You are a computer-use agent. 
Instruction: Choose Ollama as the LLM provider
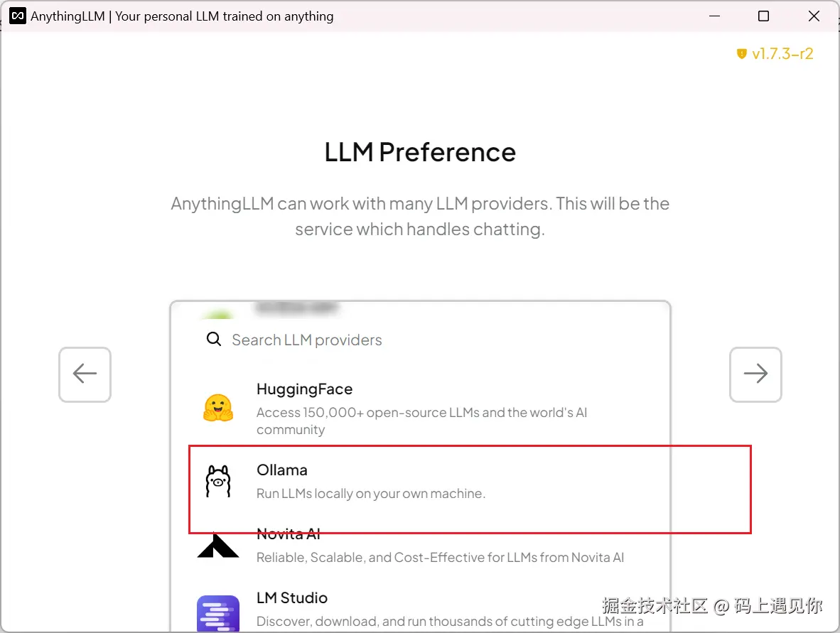pos(282,470)
